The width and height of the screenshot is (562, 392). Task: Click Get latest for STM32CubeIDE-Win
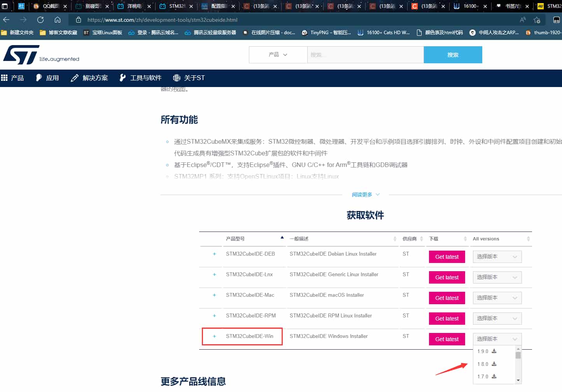tap(446, 339)
